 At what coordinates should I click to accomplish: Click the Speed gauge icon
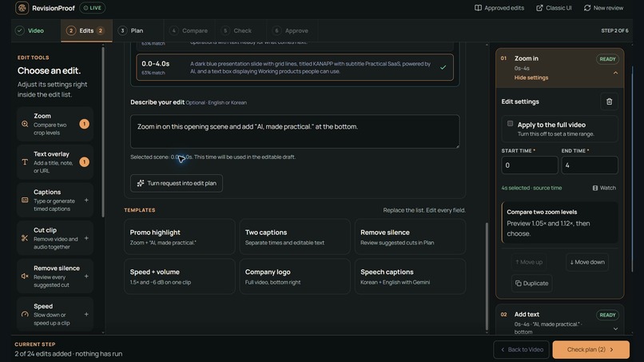click(25, 314)
